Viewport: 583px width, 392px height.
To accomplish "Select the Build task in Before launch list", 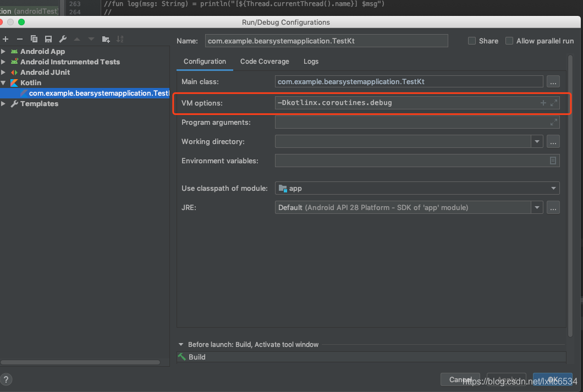I will [371, 357].
